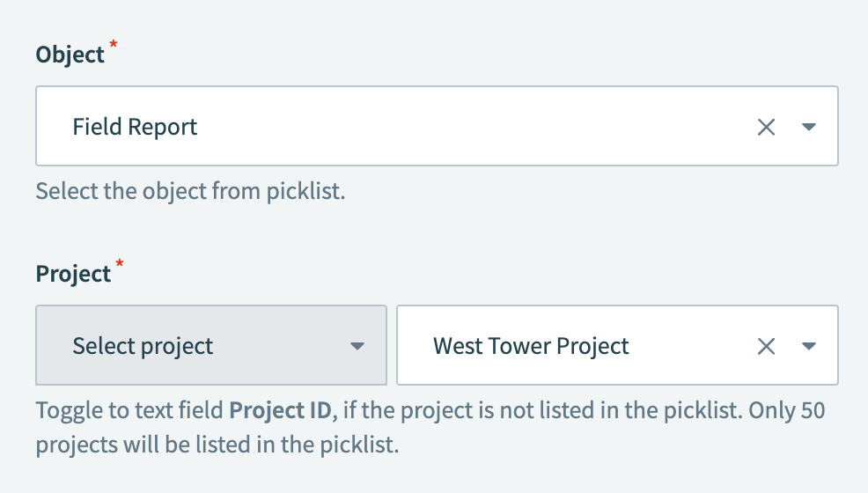Image resolution: width=868 pixels, height=493 pixels.
Task: Click the "Select the object from picklist" hint
Action: pos(190,190)
